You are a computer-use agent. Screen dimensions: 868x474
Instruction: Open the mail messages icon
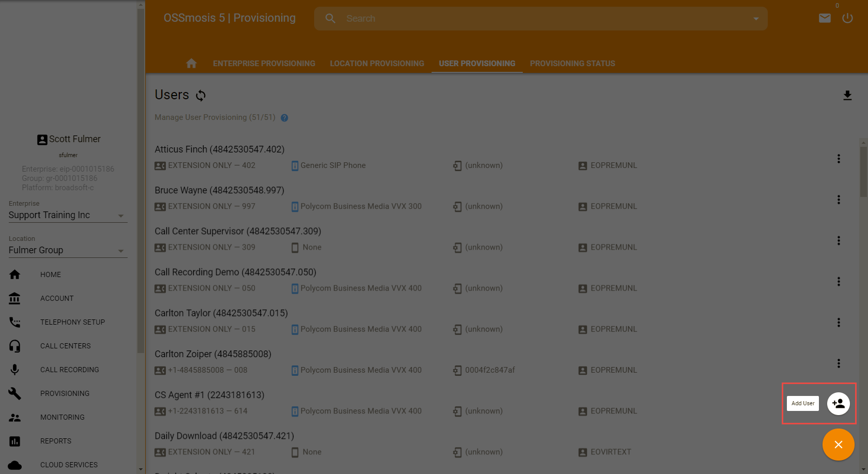(x=825, y=19)
